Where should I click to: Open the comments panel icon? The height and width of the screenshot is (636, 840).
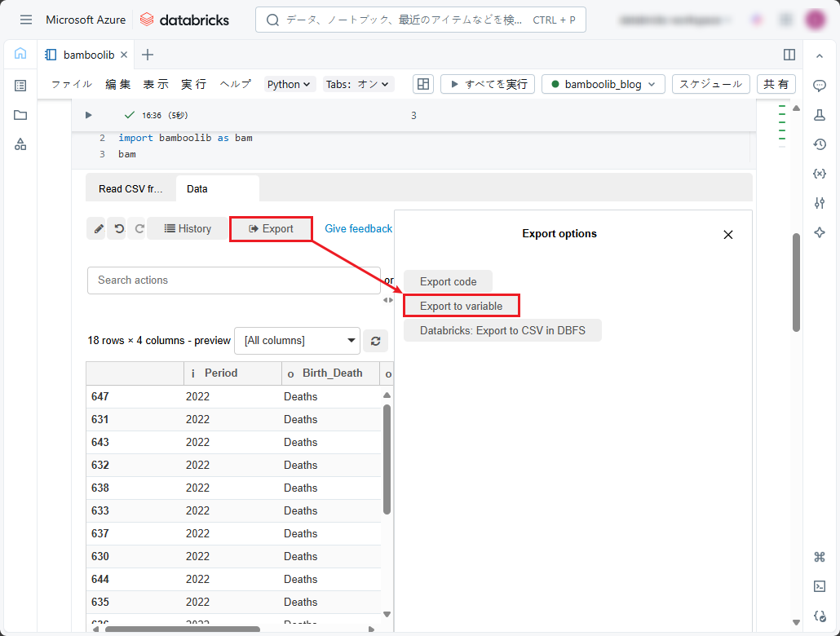click(x=820, y=86)
